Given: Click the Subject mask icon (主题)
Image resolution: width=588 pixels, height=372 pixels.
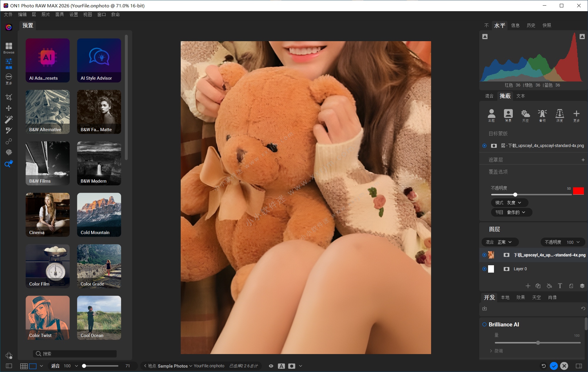Looking at the screenshot, I should coord(491,115).
